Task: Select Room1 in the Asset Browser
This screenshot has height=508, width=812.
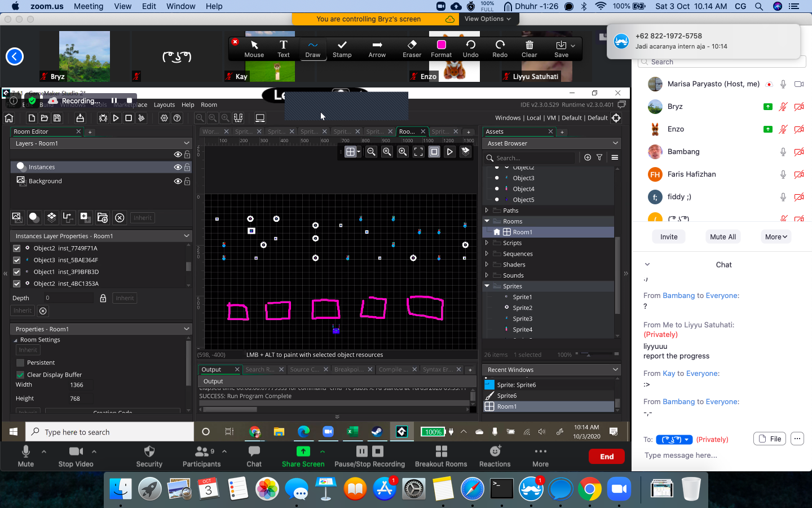Action: pyautogui.click(x=522, y=232)
